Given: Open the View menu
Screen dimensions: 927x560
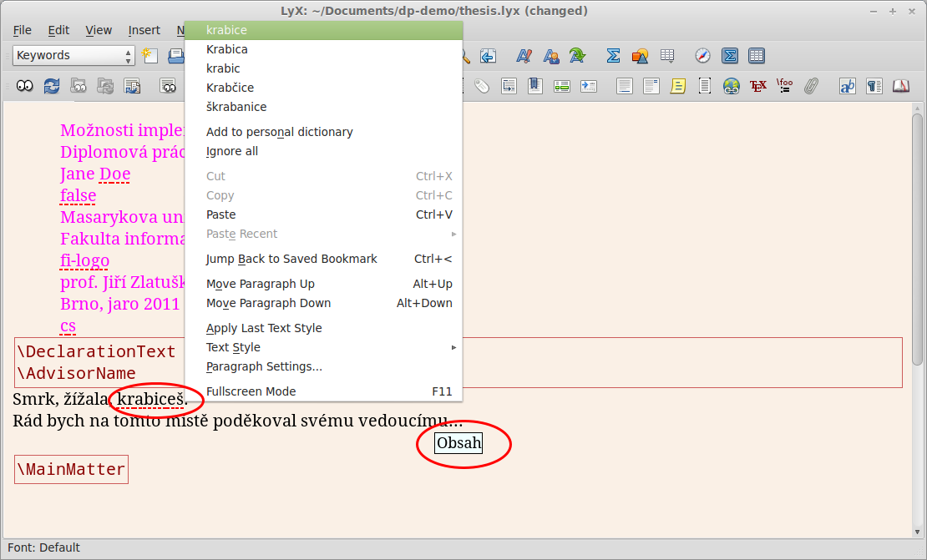Looking at the screenshot, I should pyautogui.click(x=99, y=30).
